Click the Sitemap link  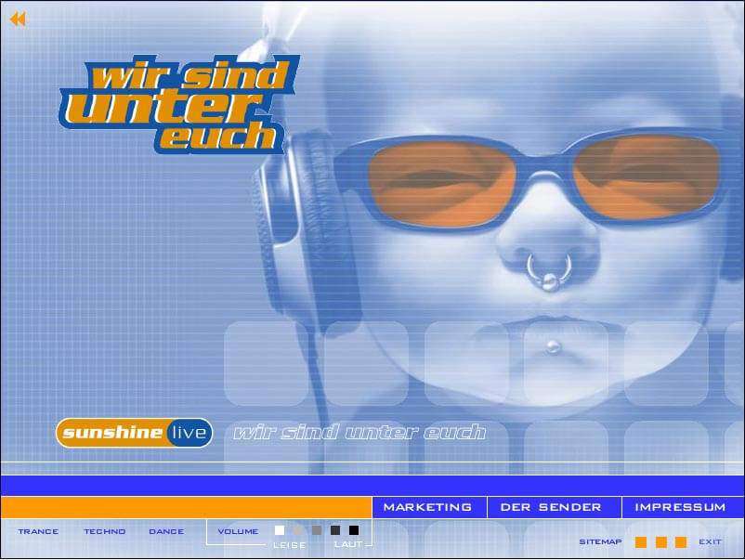(x=601, y=542)
